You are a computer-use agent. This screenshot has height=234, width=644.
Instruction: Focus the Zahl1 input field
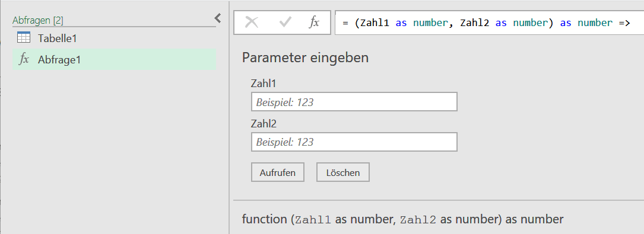pos(354,102)
